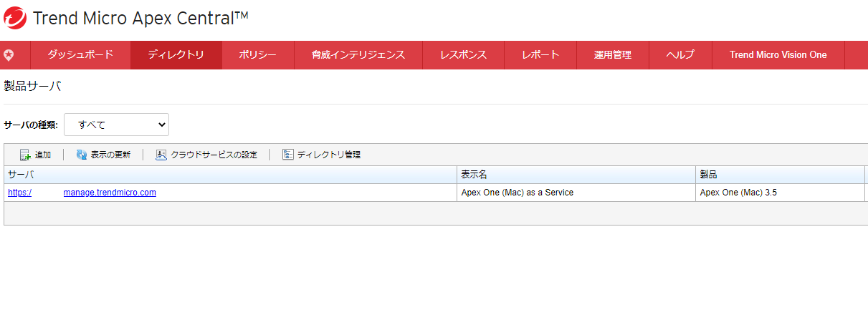Open the ヘルプ menu
This screenshot has width=868, height=315.
click(x=680, y=55)
